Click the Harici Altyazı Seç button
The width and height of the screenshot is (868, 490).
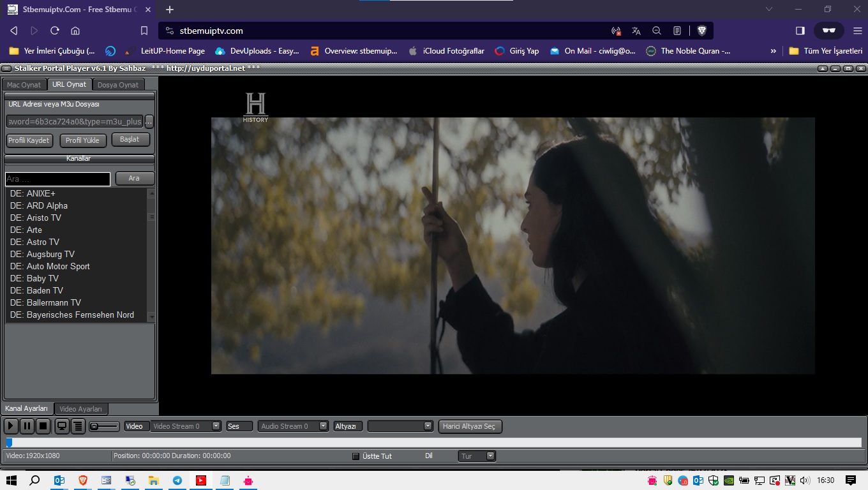(x=470, y=426)
